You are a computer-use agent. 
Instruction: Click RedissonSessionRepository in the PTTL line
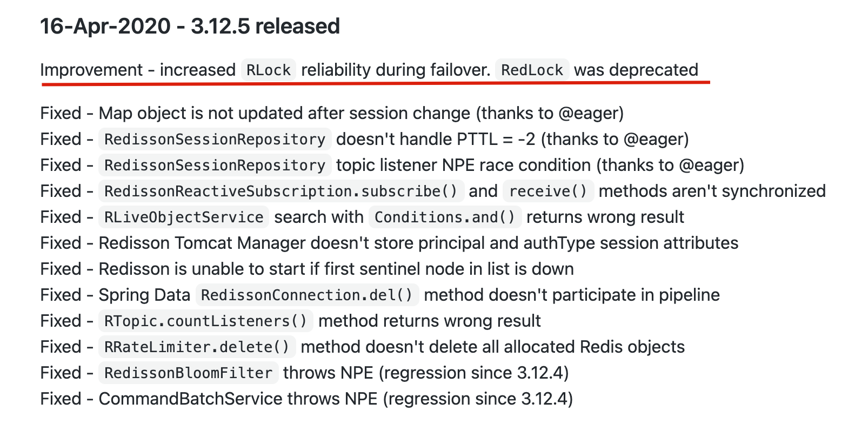tap(215, 139)
